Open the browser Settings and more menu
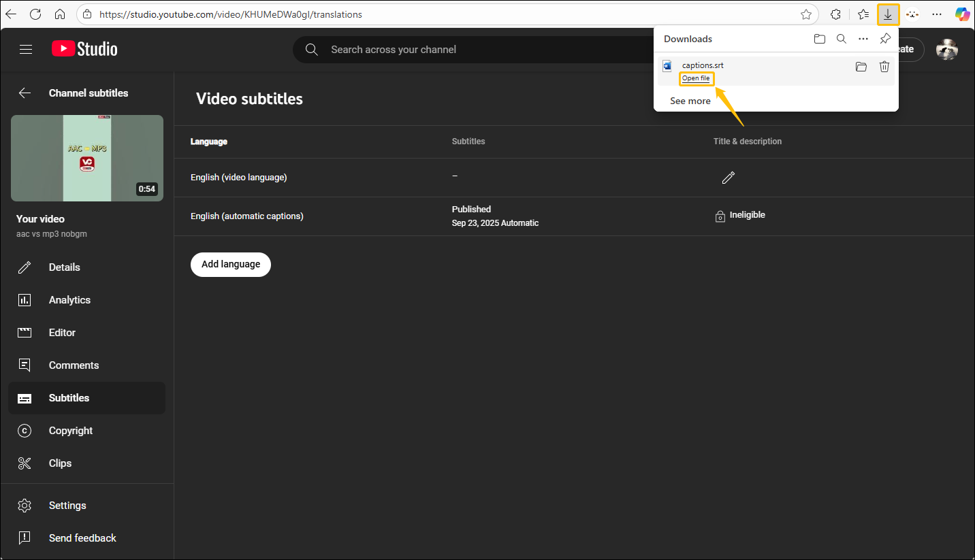Viewport: 975px width, 560px height. coord(937,14)
